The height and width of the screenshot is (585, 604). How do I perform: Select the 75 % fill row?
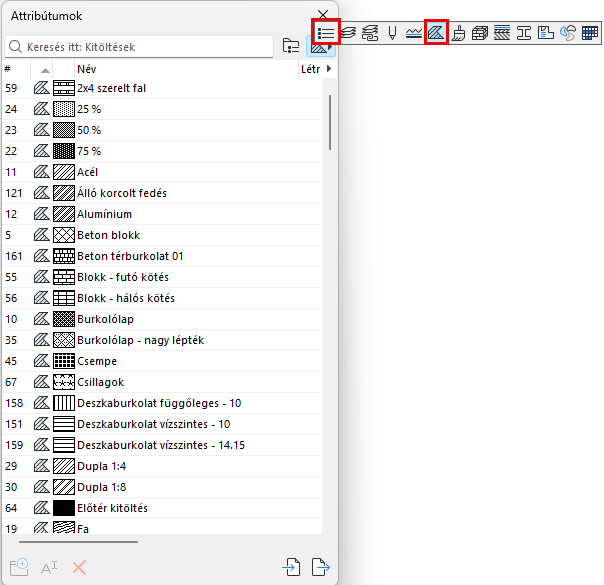pyautogui.click(x=162, y=151)
